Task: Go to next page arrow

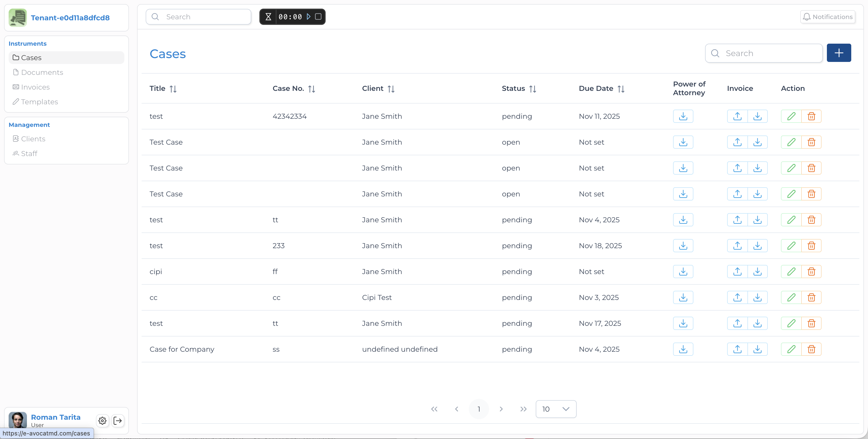Action: point(501,409)
